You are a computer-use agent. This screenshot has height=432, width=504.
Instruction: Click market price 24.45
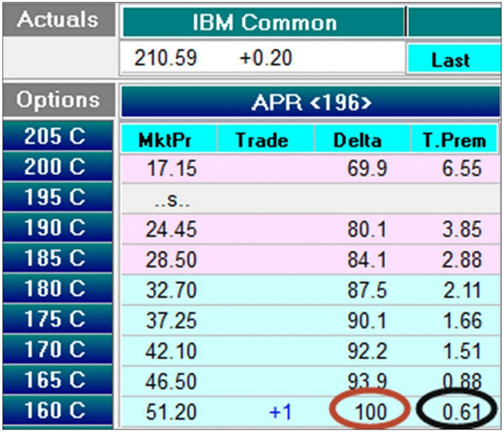point(171,229)
